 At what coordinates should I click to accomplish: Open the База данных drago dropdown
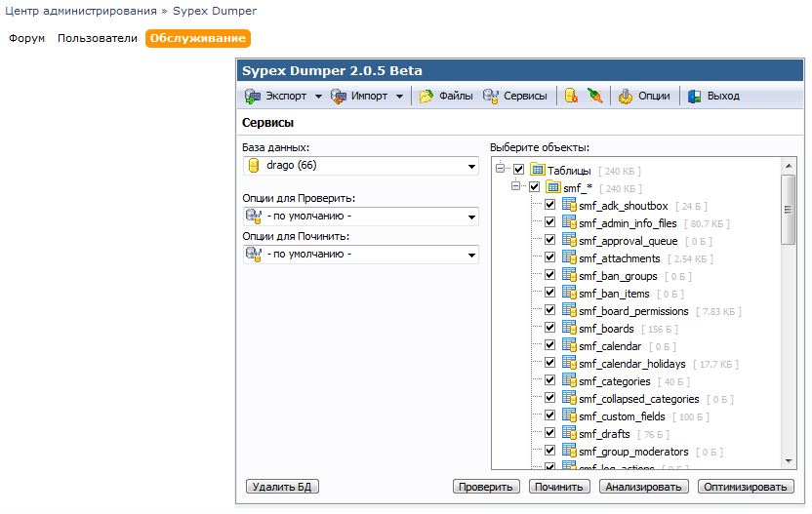[x=360, y=166]
